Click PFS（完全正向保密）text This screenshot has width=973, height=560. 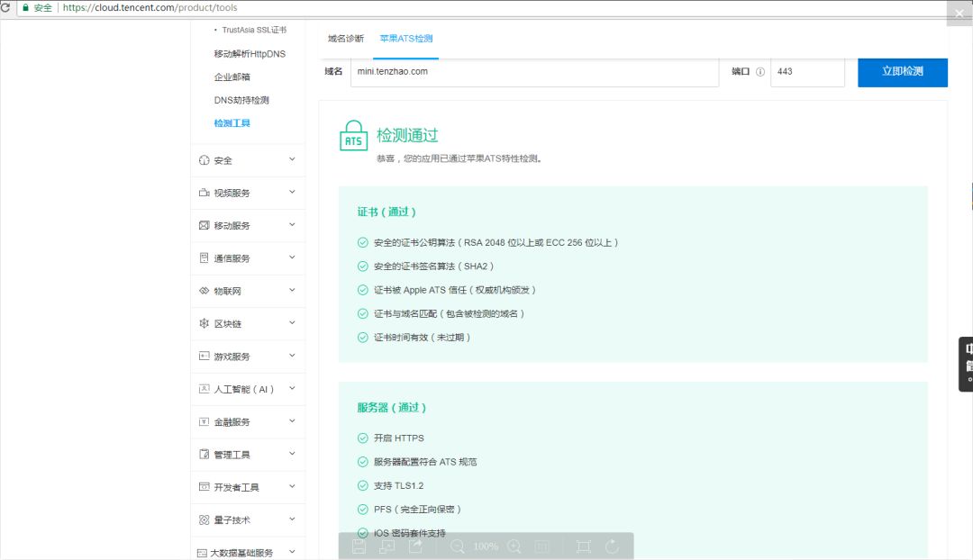click(x=418, y=510)
